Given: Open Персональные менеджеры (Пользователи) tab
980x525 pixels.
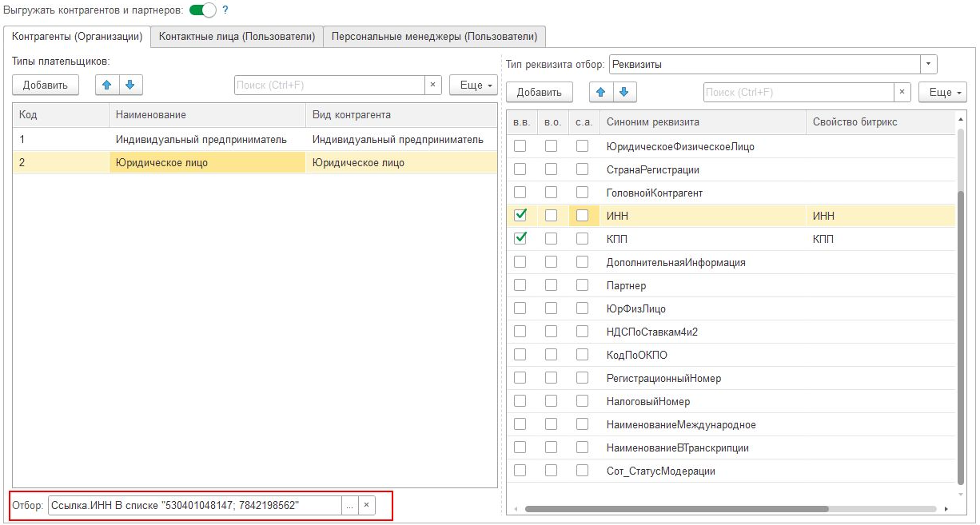Looking at the screenshot, I should (435, 36).
